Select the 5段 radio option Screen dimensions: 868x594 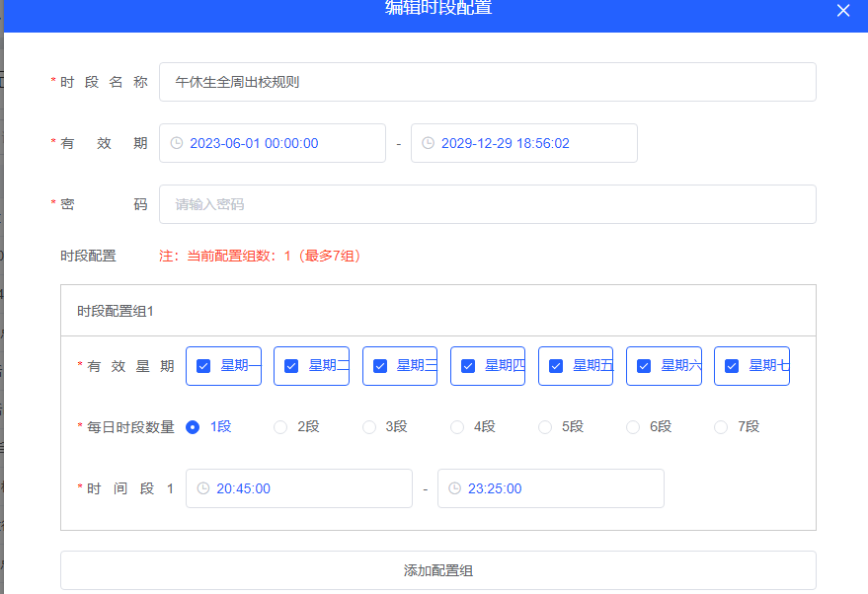click(545, 427)
